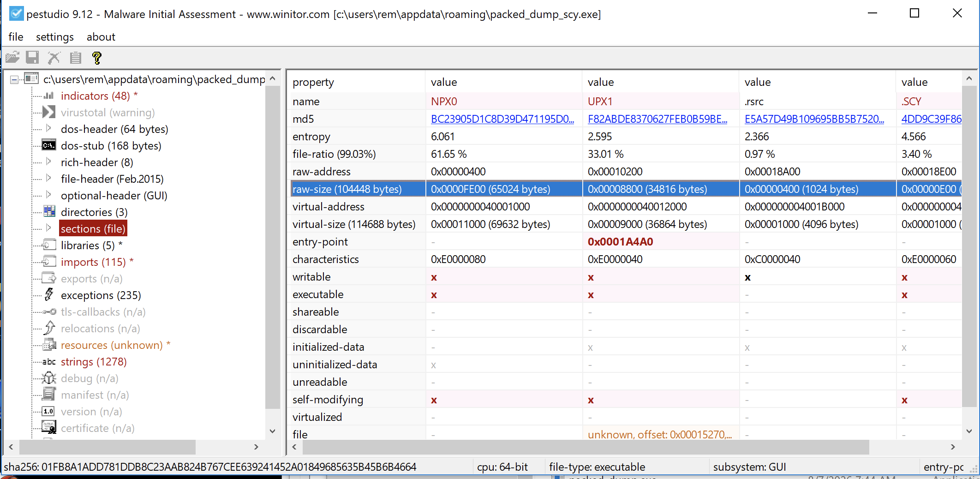Image resolution: width=980 pixels, height=479 pixels.
Task: Expand the dos-header tree node
Action: pos(48,128)
